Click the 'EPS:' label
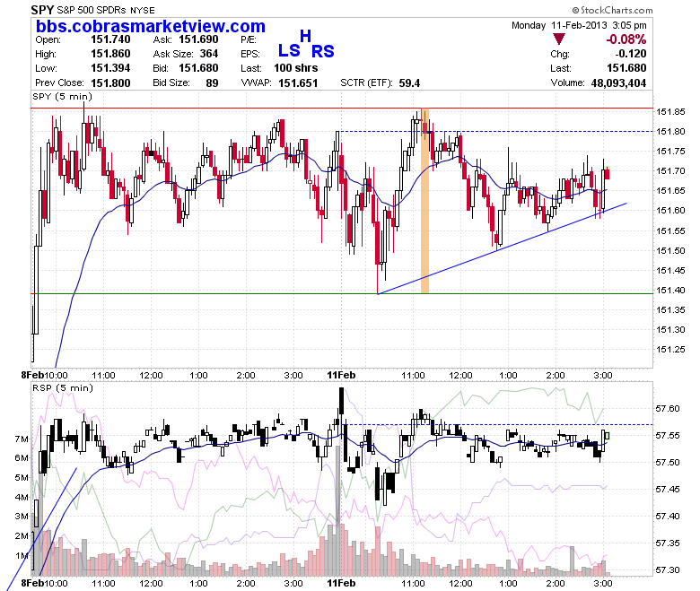Screen dimensions: 700x591 point(250,54)
